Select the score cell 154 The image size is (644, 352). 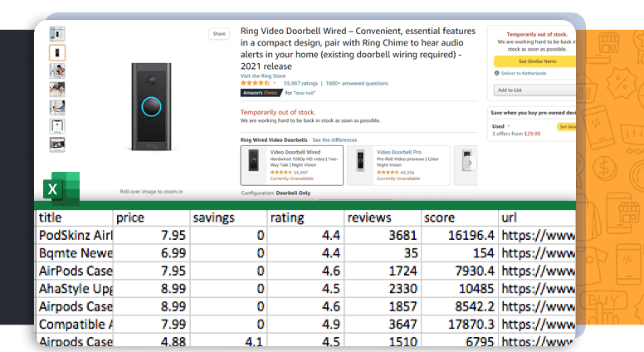(x=460, y=253)
